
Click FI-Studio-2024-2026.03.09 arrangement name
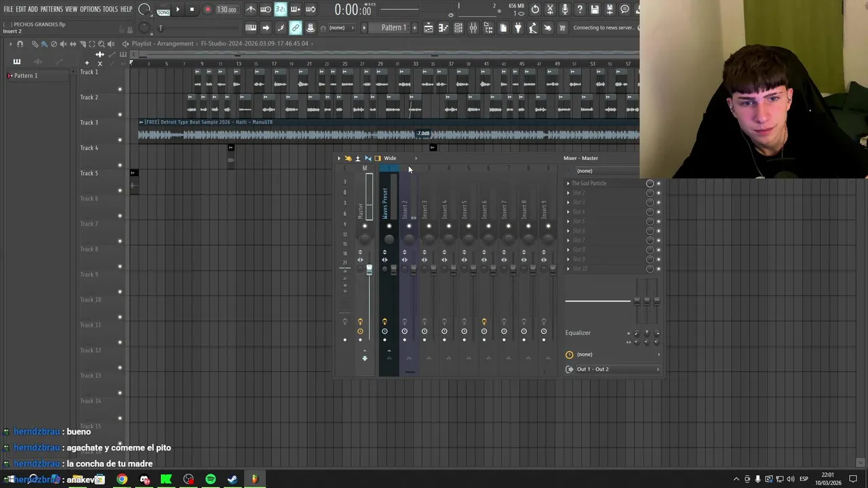point(254,43)
